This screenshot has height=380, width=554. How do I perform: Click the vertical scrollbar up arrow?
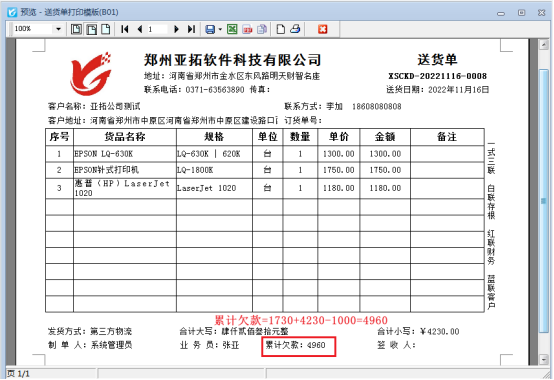[x=543, y=44]
